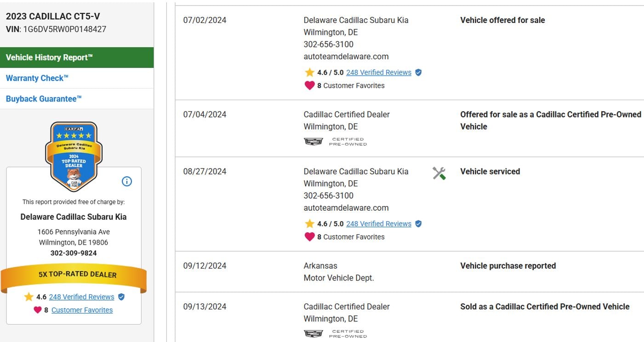Open 248 Verified Reviews link in sidebar

coord(81,297)
